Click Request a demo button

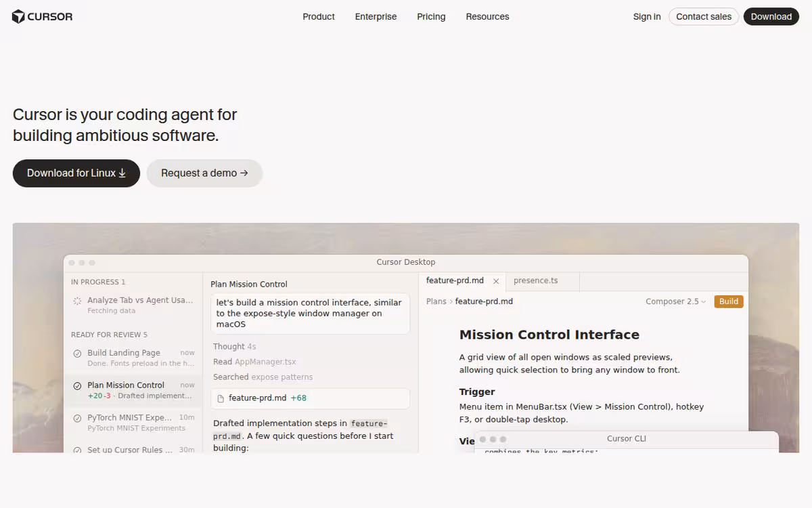point(204,173)
